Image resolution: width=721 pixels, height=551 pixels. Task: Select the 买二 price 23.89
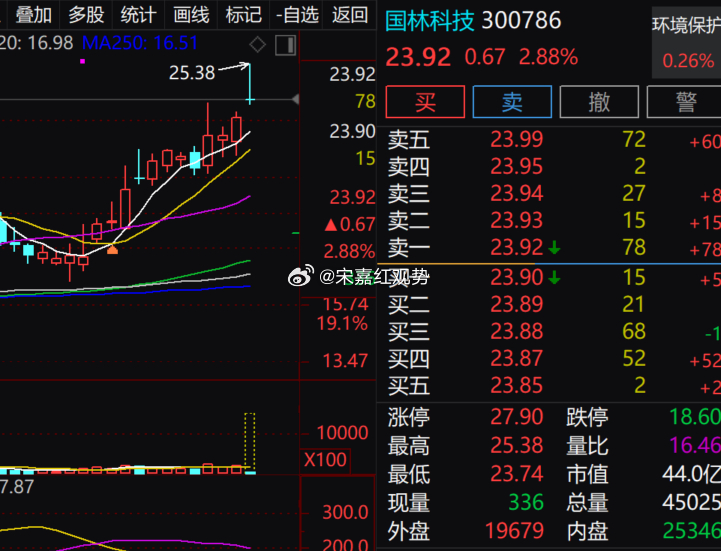click(x=516, y=304)
